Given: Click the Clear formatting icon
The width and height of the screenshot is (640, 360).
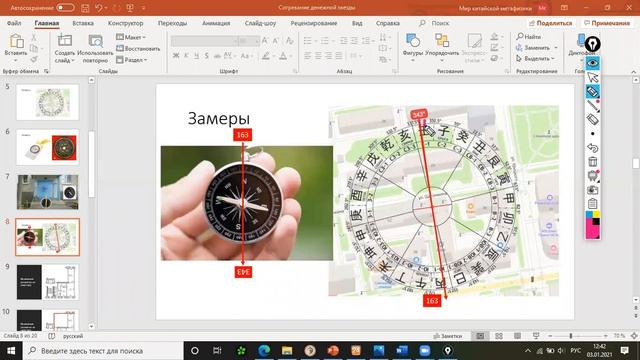Looking at the screenshot, I should pyautogui.click(x=290, y=40).
